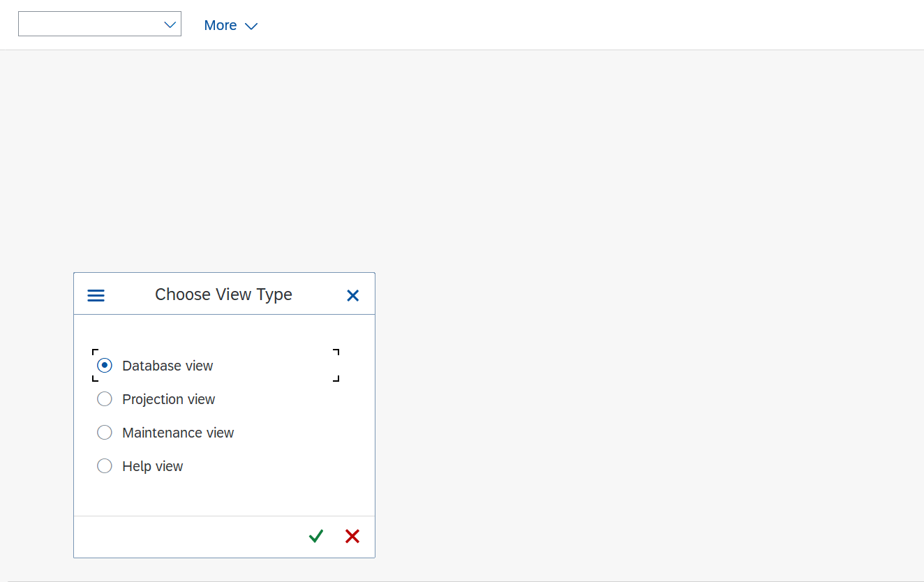Choose the Projection view radio button
Image resolution: width=924 pixels, height=582 pixels.
pos(105,399)
